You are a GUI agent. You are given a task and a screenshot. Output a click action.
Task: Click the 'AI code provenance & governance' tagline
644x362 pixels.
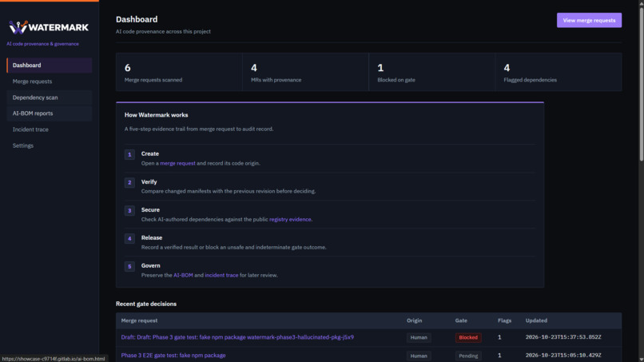[42, 44]
